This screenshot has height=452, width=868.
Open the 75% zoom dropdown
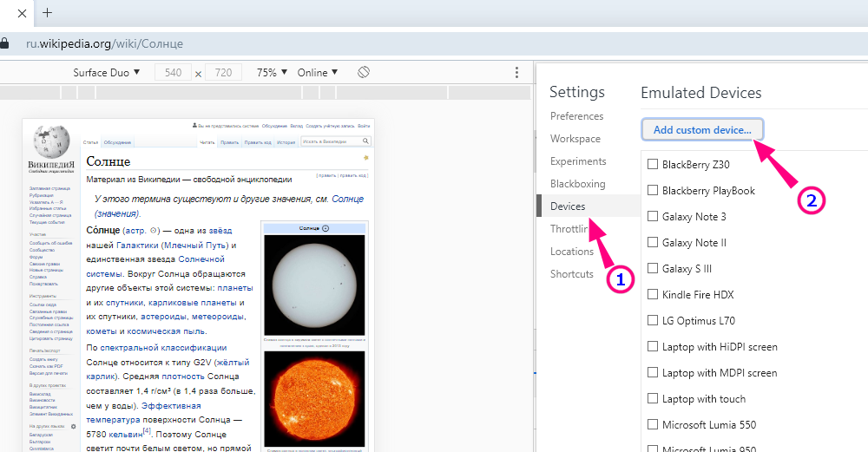tap(272, 73)
